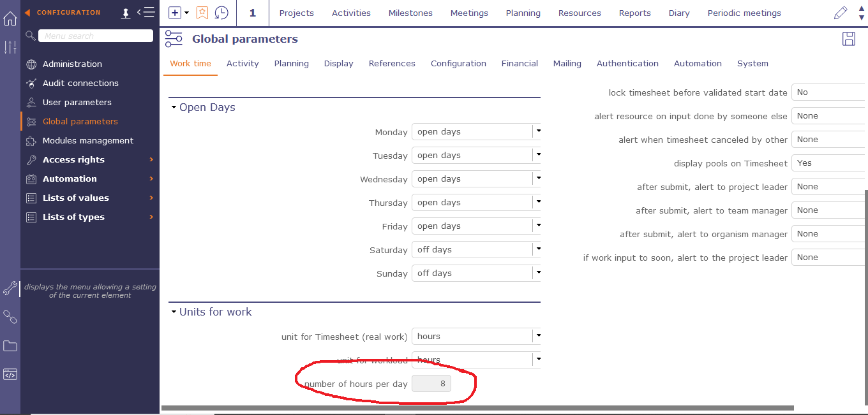The image size is (868, 415).
Task: Open the sliders settings icon in left rail
Action: point(10,47)
